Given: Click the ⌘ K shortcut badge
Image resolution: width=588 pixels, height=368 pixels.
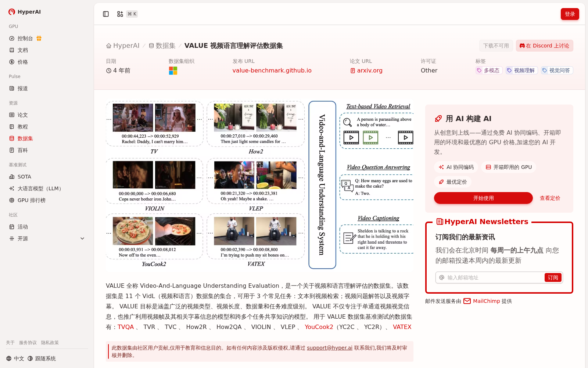Looking at the screenshot, I should point(132,14).
